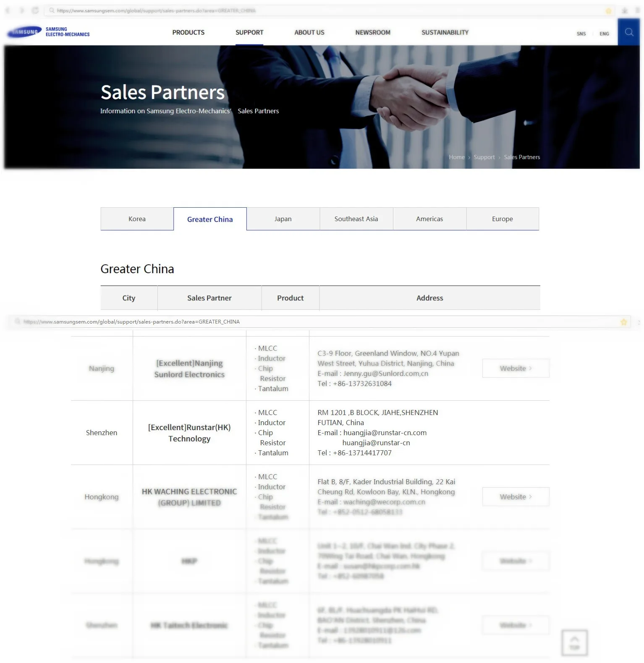
Task: Switch to the Japan tab
Action: 283,219
